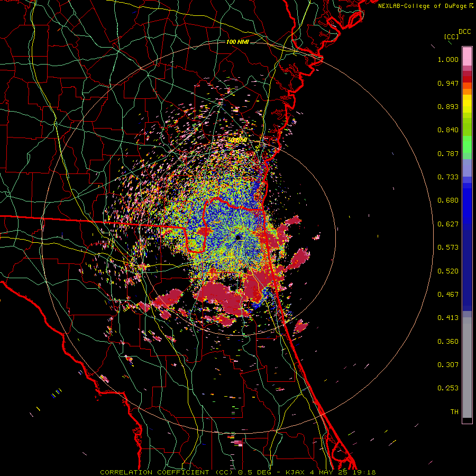Select the 0.573 legend value
Screen dimensions: 476x476
(448, 248)
